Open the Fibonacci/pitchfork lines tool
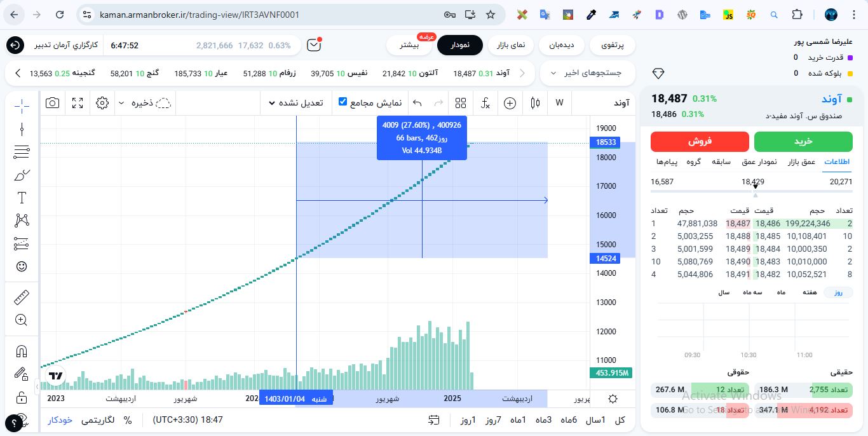The image size is (868, 436). (x=22, y=152)
